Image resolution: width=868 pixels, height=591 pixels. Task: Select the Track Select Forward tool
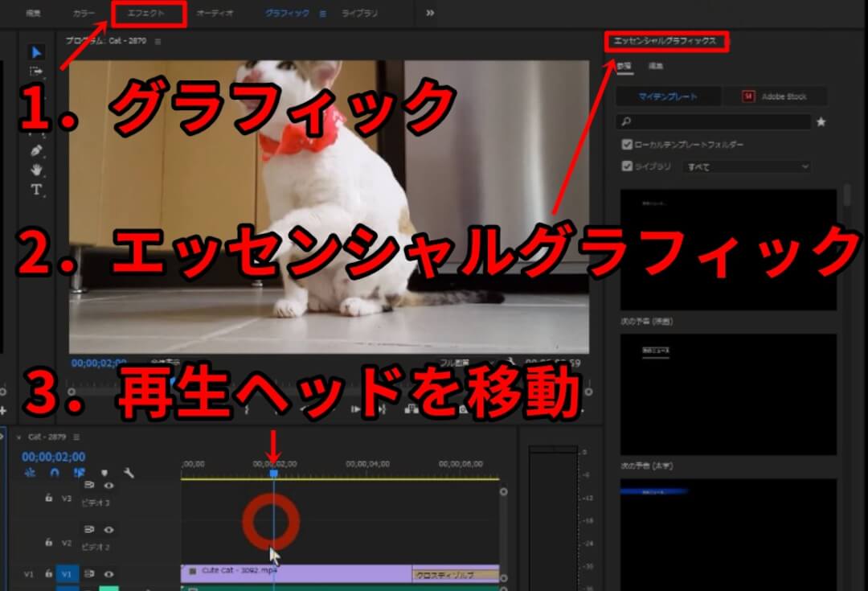coord(36,72)
